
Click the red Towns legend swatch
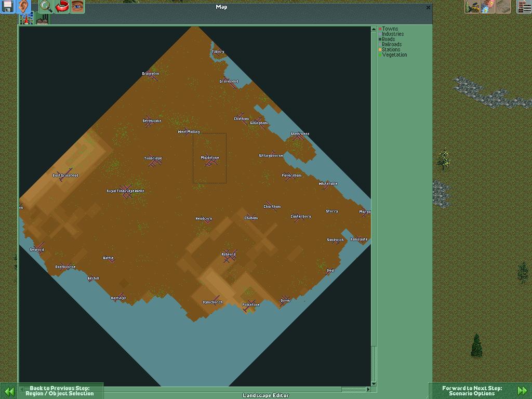[x=380, y=29]
